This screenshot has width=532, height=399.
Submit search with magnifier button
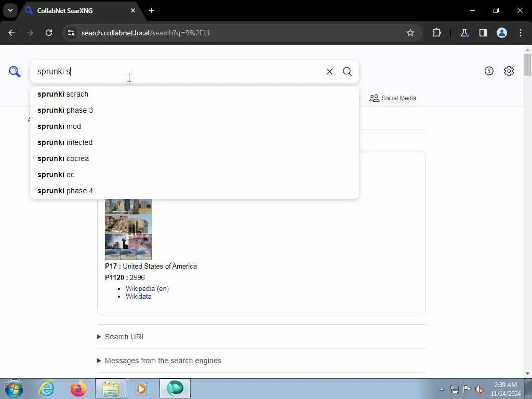[347, 72]
